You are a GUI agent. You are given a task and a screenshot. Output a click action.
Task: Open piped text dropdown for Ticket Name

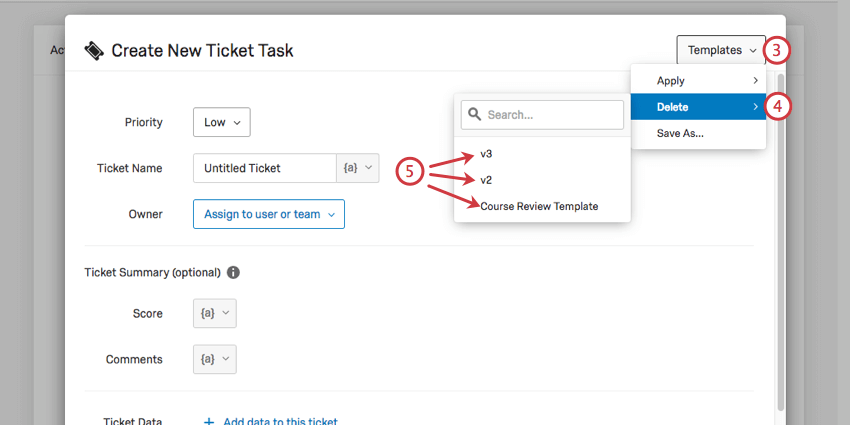click(358, 168)
